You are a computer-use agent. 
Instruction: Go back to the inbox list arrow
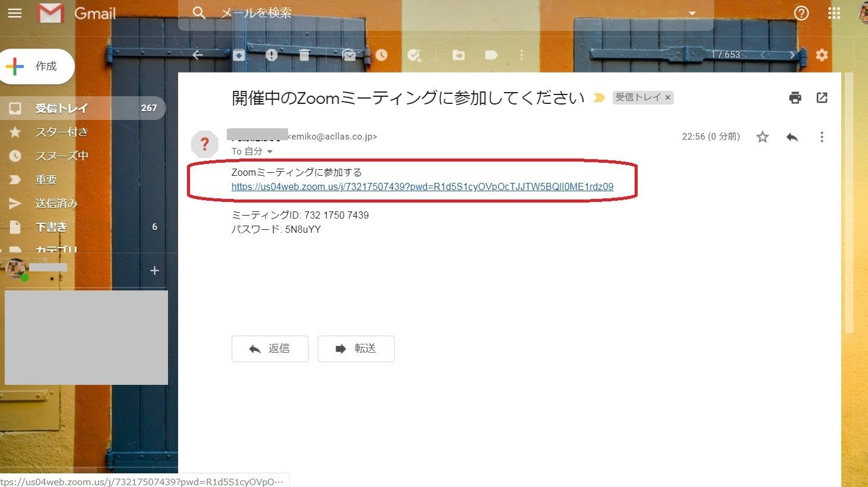198,55
